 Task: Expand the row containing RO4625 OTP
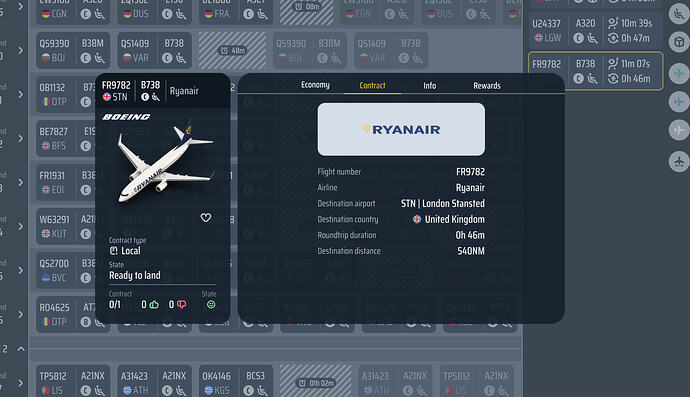tap(20, 315)
